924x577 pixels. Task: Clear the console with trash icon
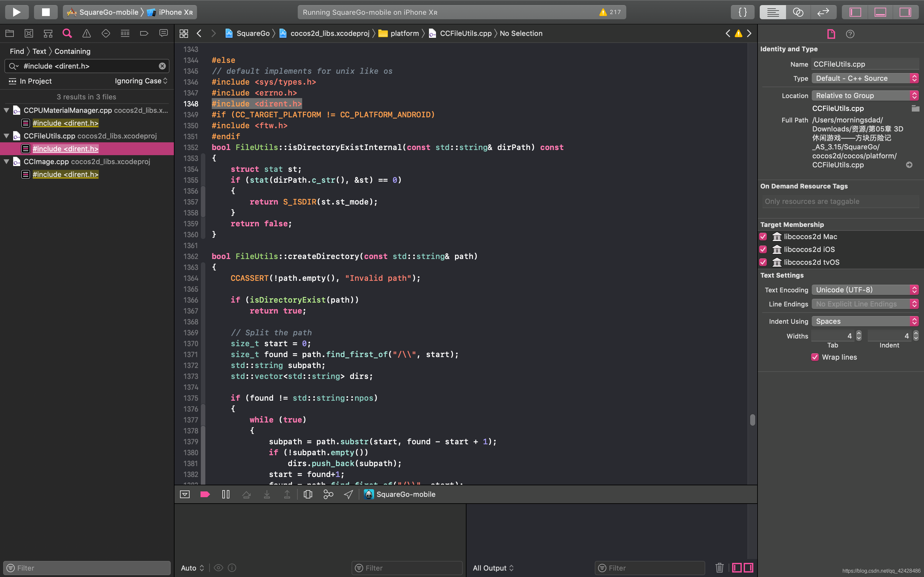pos(719,567)
